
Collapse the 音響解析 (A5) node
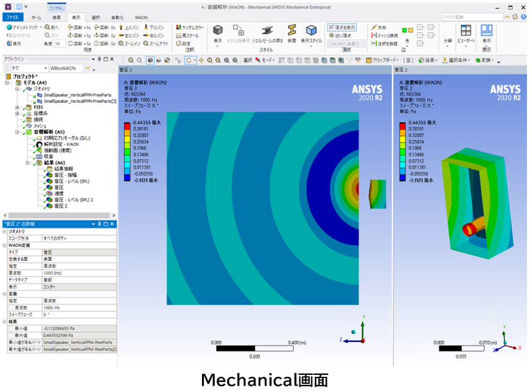click(x=17, y=132)
